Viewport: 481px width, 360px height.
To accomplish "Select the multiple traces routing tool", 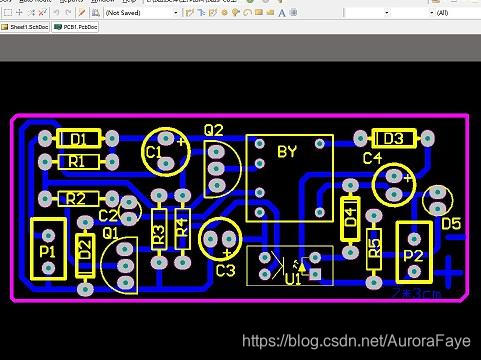I will (212, 13).
